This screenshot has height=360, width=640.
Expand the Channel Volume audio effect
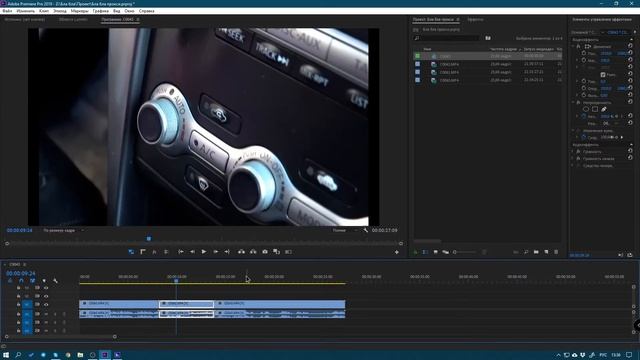(x=573, y=158)
